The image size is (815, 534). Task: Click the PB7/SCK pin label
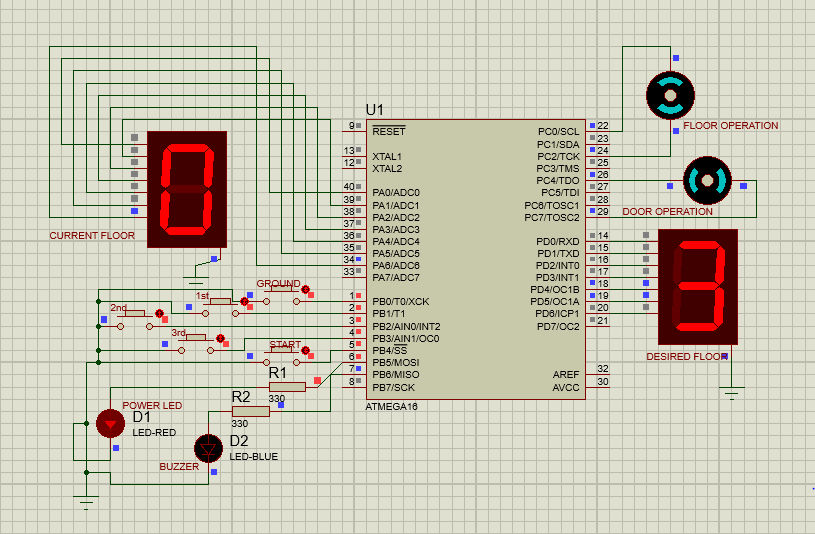(393, 387)
